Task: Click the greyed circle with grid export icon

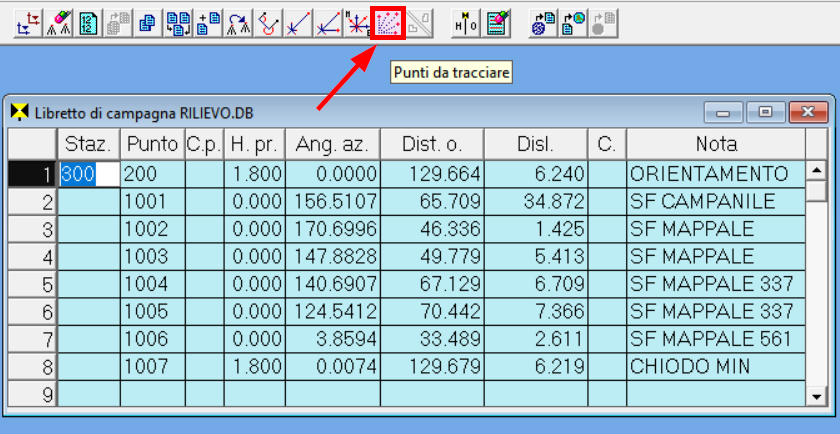Action: click(603, 24)
